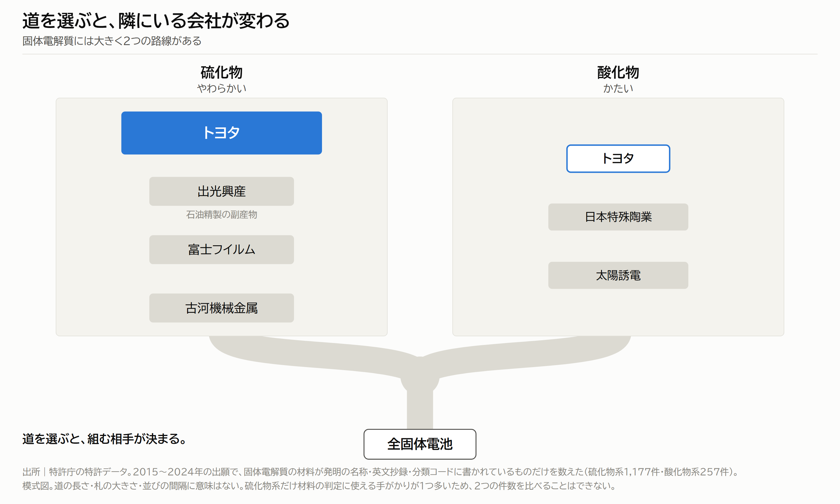Screen dimensions: 840x504
Task: Click the bold text 道を選ぶと、組む相手が決まる。
Action: (x=104, y=439)
